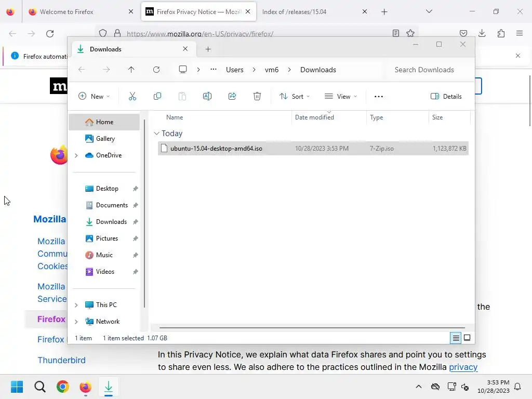Expand the chevron after vm6 breadcrumb
Image resolution: width=532 pixels, height=399 pixels.
coord(289,70)
